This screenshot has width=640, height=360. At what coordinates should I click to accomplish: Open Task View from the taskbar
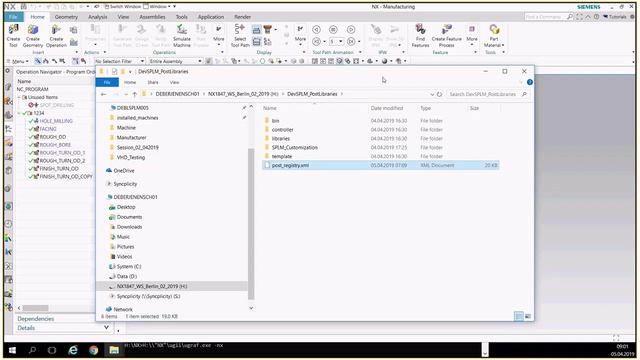(52, 350)
